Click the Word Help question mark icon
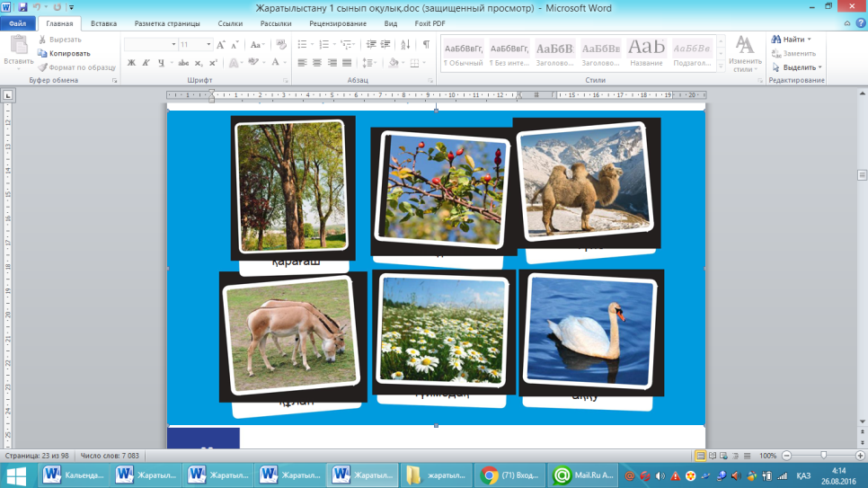The height and width of the screenshot is (488, 868). click(861, 23)
